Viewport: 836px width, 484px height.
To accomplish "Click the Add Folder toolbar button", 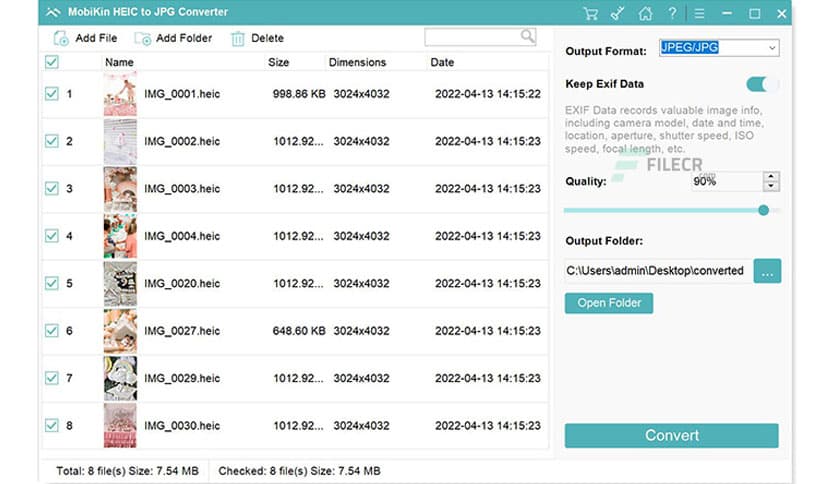I will 173,38.
